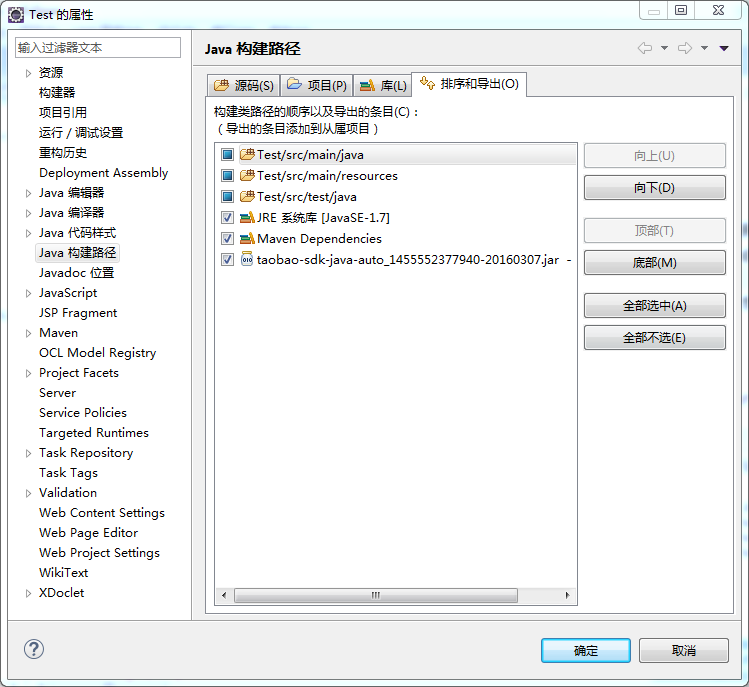Toggle export checkbox for Test/src/main/java
The width and height of the screenshot is (749, 687).
[x=227, y=154]
